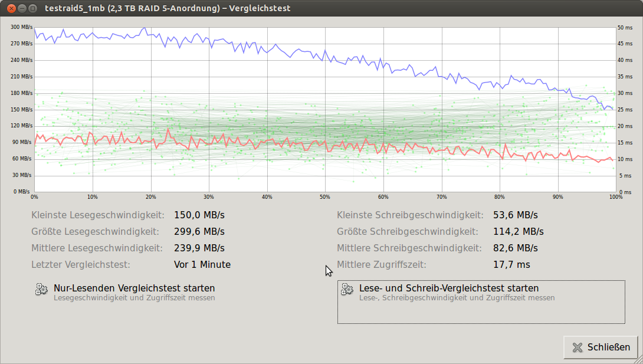Image resolution: width=643 pixels, height=364 pixels.
Task: Click the X icon on the Schließen button
Action: (578, 347)
